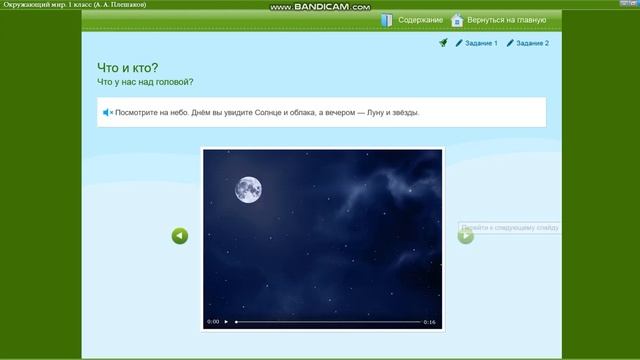Viewport: 640px width, 360px height.
Task: Open the Содержание link
Action: pos(420,20)
